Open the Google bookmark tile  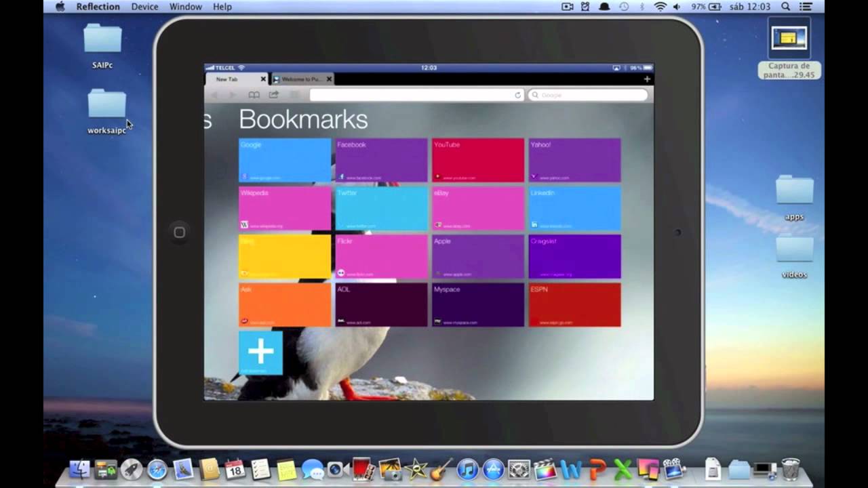pyautogui.click(x=285, y=161)
